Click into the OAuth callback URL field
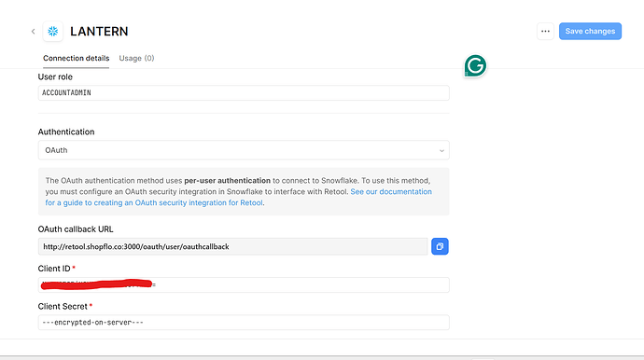644x360 pixels. coord(233,246)
